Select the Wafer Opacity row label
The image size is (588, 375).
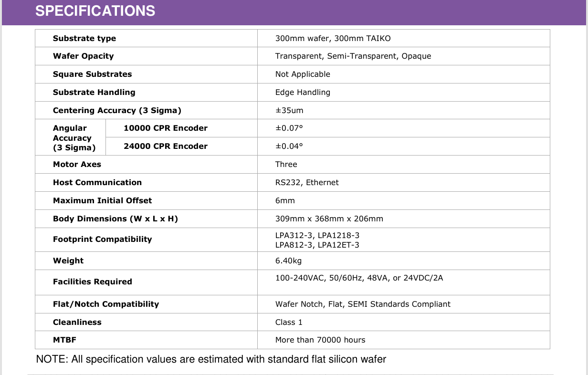coord(84,56)
